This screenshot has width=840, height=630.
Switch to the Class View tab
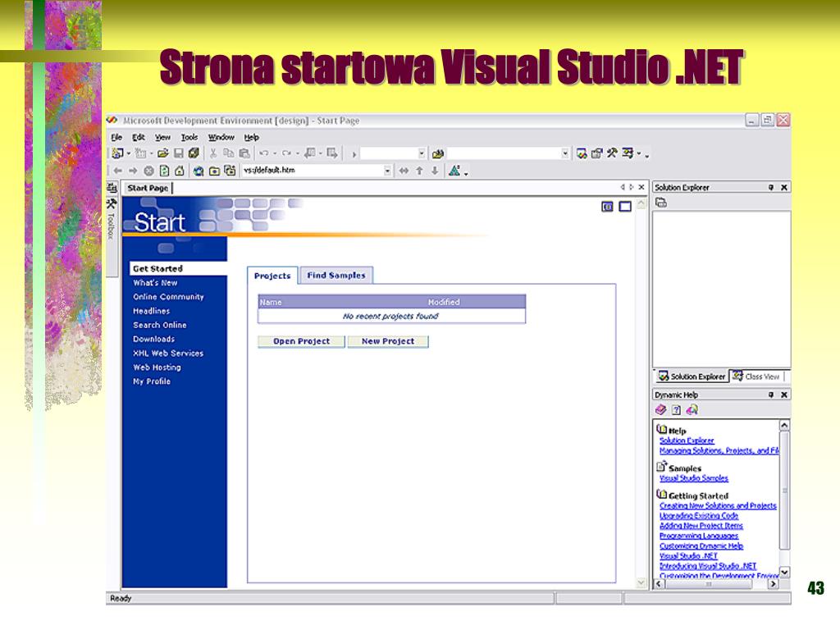pos(756,376)
